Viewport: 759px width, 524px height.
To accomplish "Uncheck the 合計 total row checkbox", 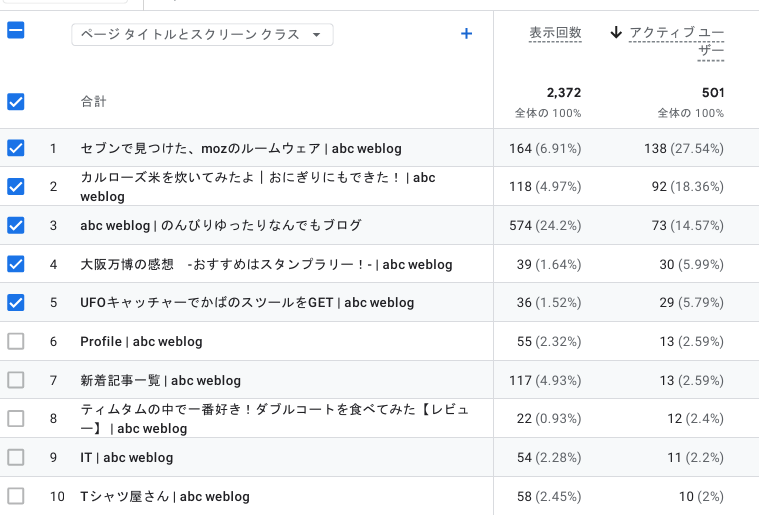I will [x=16, y=101].
